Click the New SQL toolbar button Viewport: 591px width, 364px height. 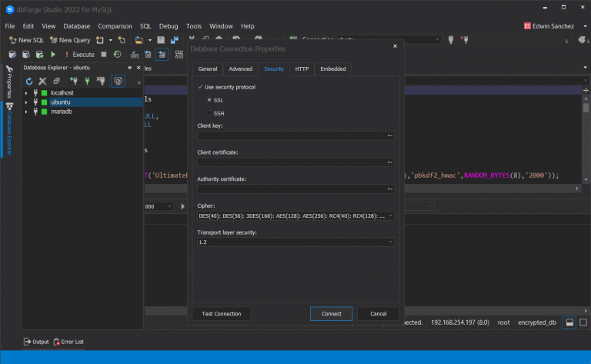26,40
